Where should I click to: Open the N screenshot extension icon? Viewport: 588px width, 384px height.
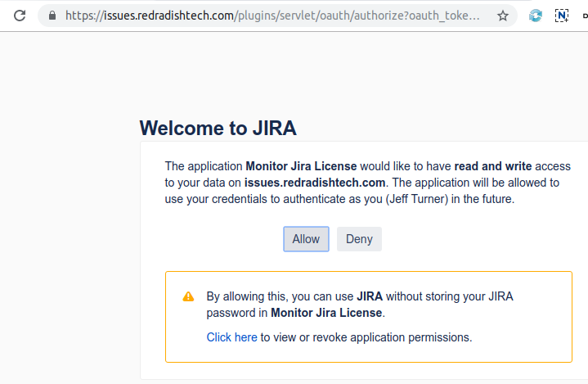click(561, 16)
